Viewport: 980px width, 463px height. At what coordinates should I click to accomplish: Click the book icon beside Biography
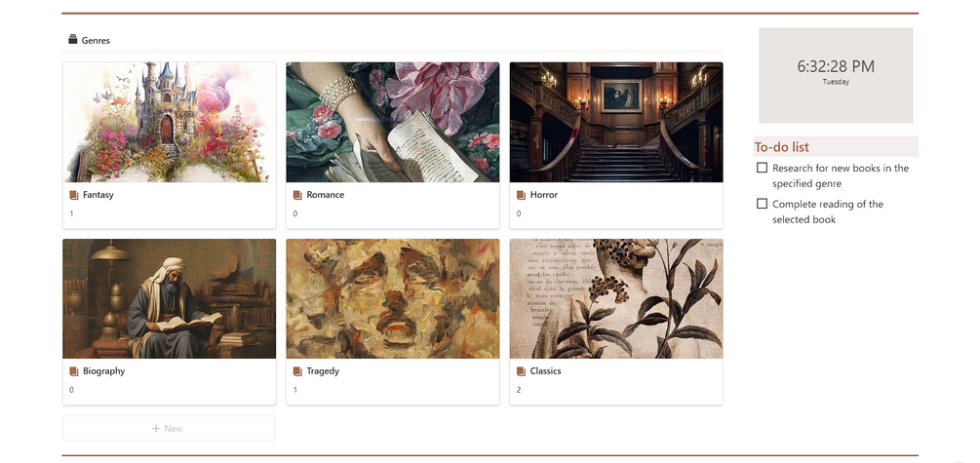point(74,371)
